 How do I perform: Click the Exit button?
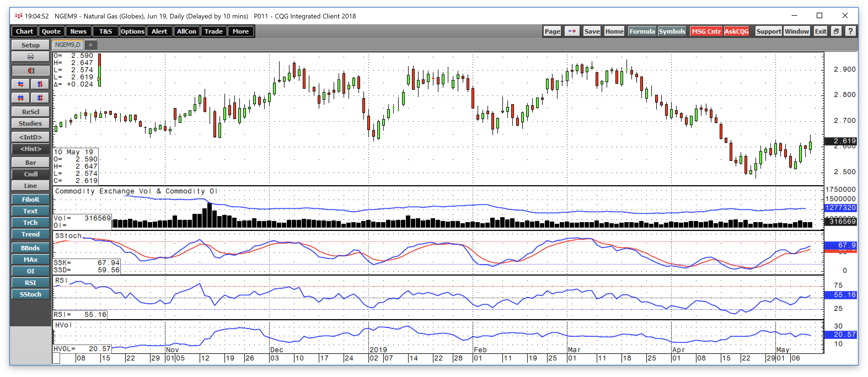(x=821, y=31)
